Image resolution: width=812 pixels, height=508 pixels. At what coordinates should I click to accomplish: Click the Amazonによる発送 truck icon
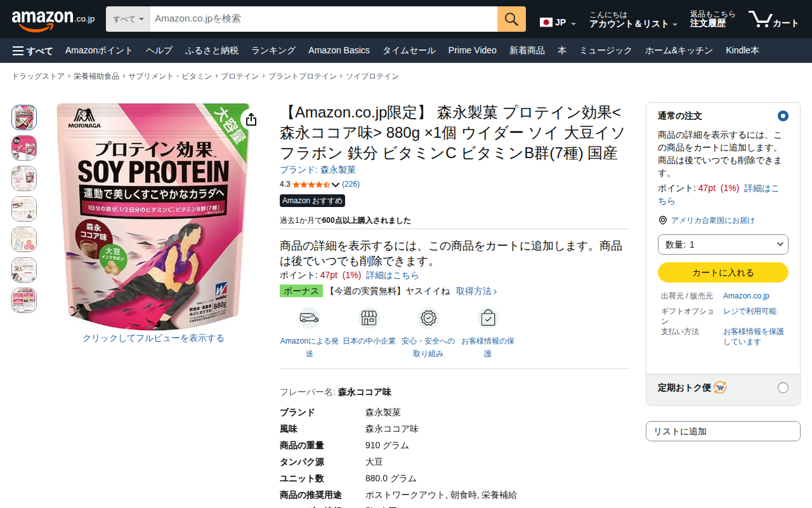(309, 317)
